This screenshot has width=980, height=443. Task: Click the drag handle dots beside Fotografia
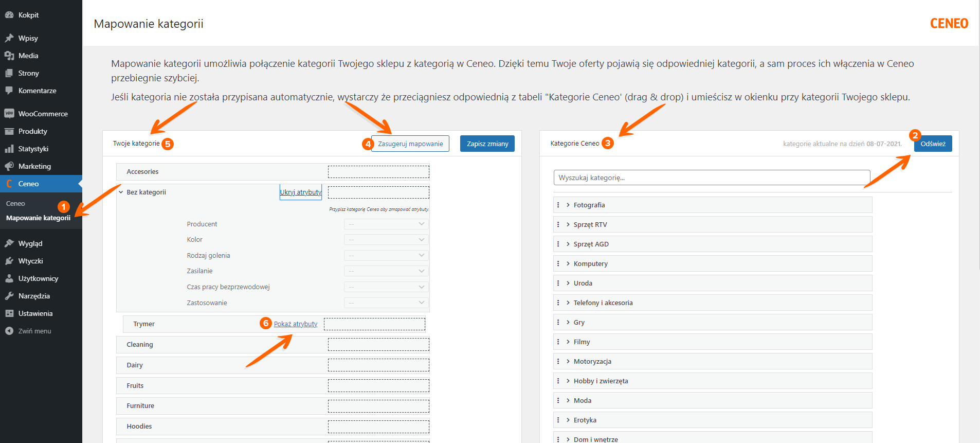[x=558, y=205]
